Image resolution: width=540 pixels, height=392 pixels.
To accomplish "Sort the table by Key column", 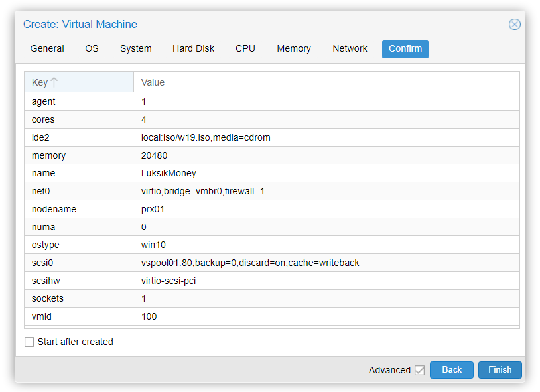I will point(44,82).
